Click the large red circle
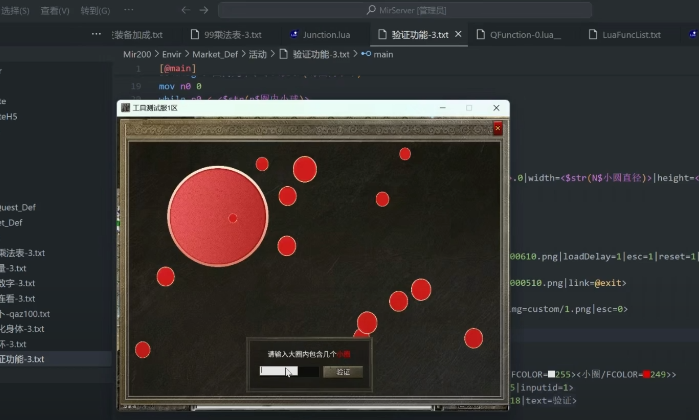This screenshot has height=420, width=699. tap(218, 217)
